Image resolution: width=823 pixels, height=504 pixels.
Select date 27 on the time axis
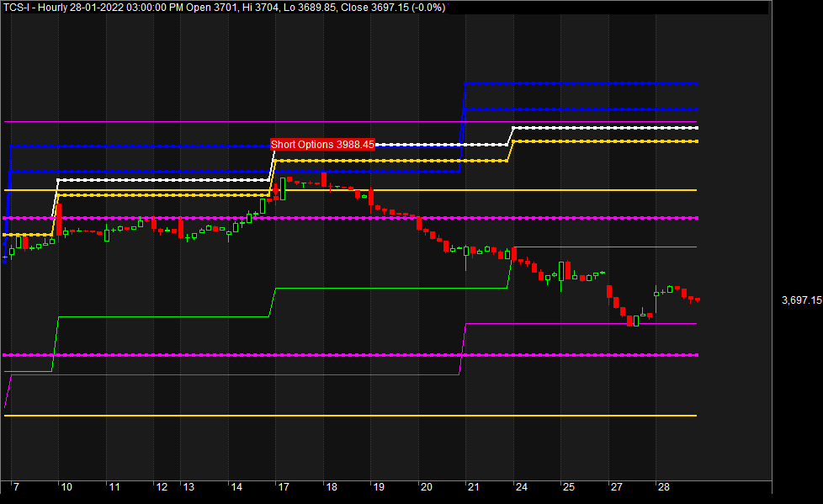616,487
